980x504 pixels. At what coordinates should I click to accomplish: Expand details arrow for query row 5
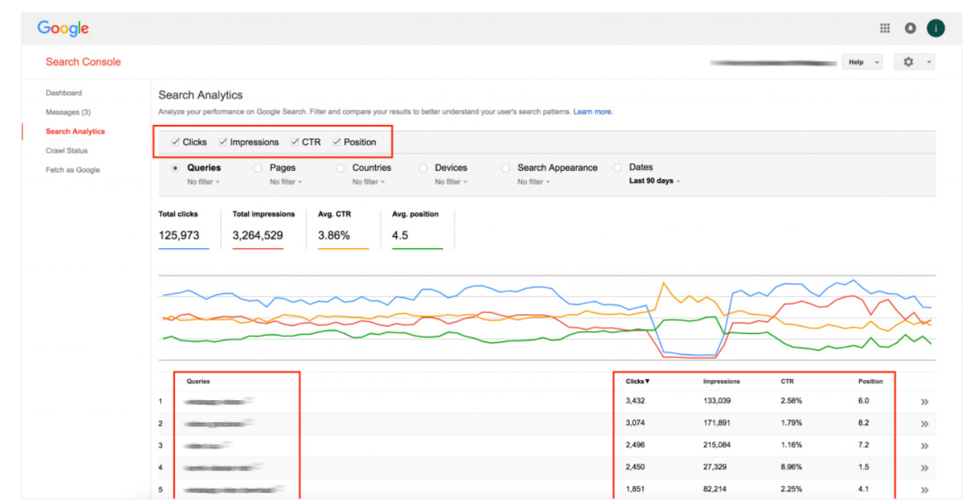(924, 490)
